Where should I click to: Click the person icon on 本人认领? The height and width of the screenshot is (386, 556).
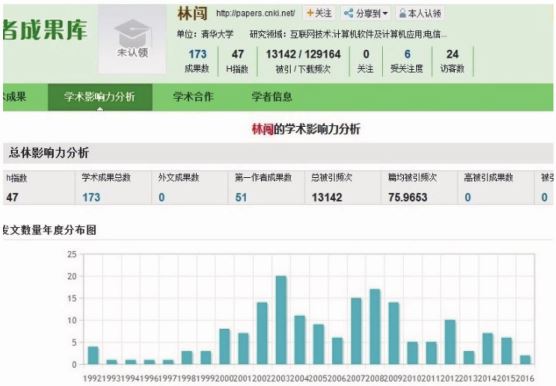(403, 13)
